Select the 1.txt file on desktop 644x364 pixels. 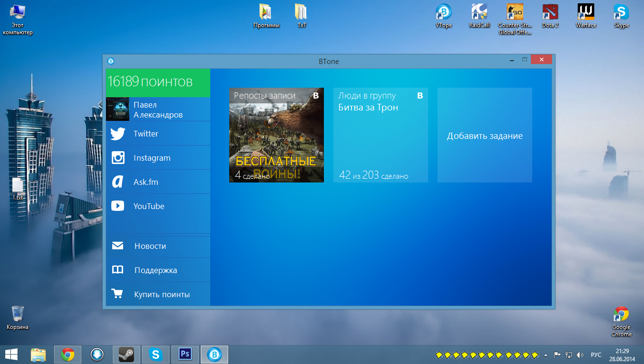(x=18, y=189)
